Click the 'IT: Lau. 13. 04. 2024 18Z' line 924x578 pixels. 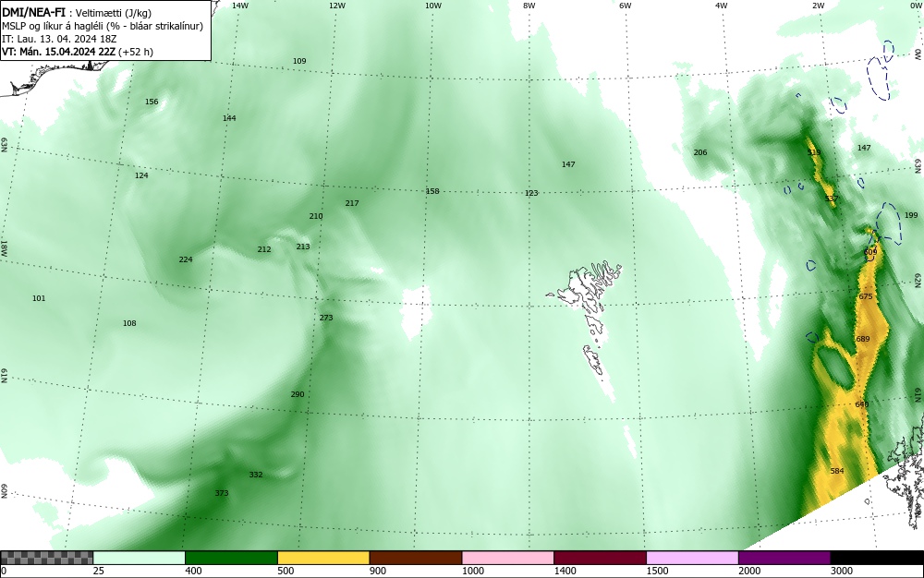(x=59, y=39)
